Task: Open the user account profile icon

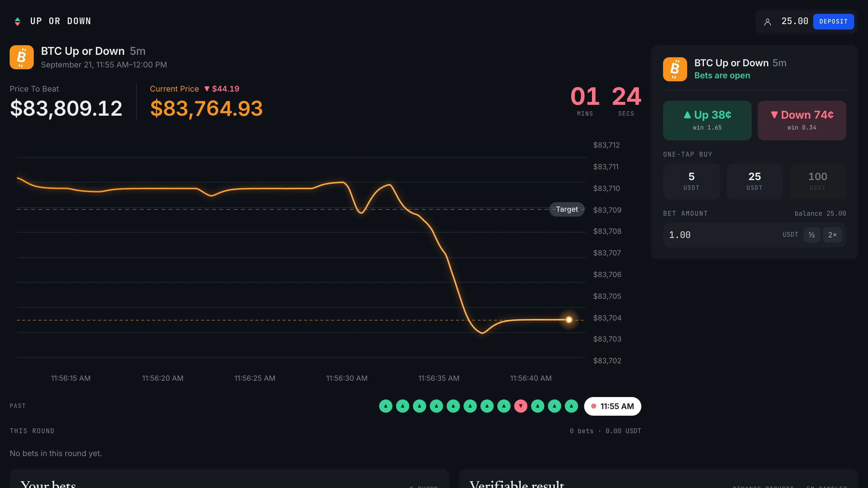Action: tap(767, 22)
